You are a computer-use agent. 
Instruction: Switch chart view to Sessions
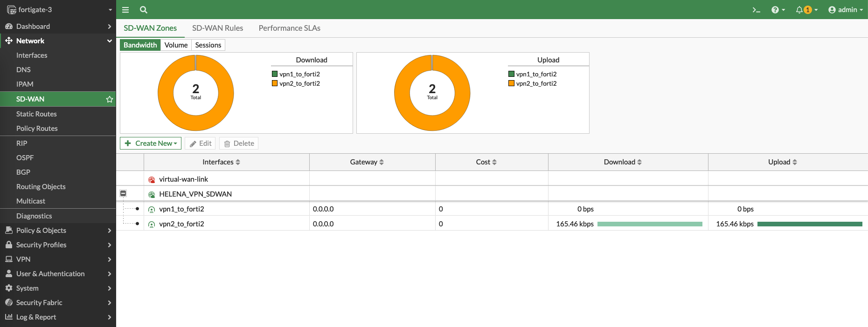click(x=208, y=45)
